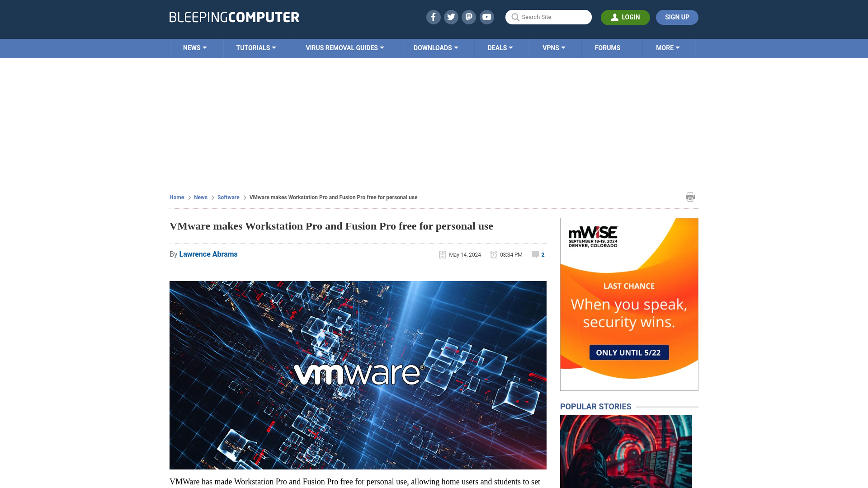Click the comments count icon
This screenshot has height=488, width=868.
[x=535, y=254]
